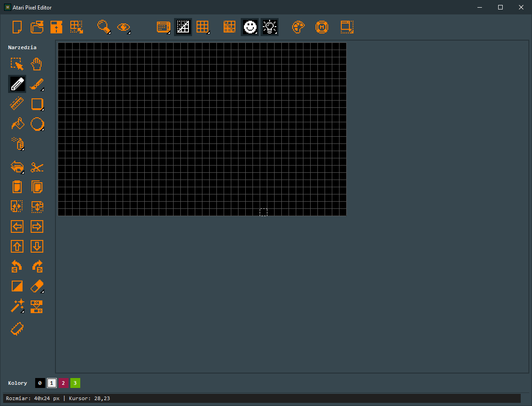Select the marquee selection tool
The image size is (532, 406).
17,64
